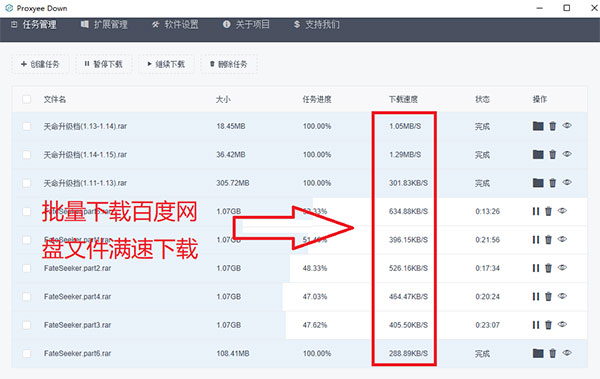Toggle the select-all checkbox in table header
This screenshot has width=600, height=379.
tap(26, 100)
